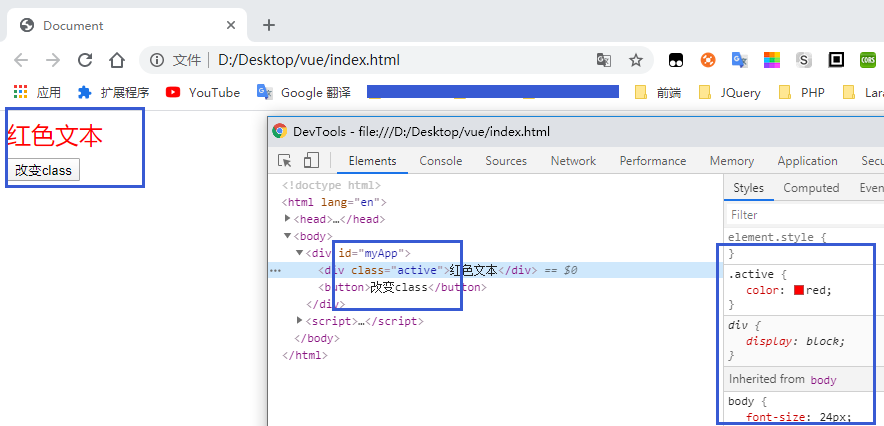Select the closing </body> tag line
The height and width of the screenshot is (426, 884).
[x=317, y=338]
